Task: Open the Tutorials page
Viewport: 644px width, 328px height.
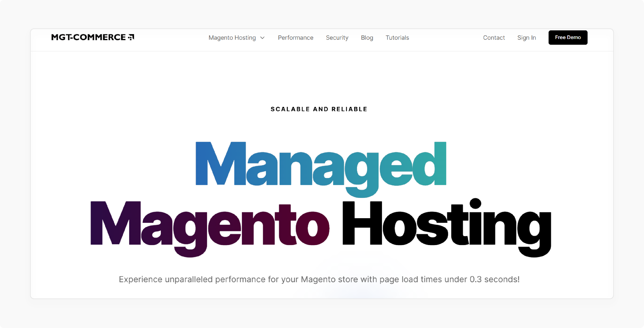Action: coord(397,38)
